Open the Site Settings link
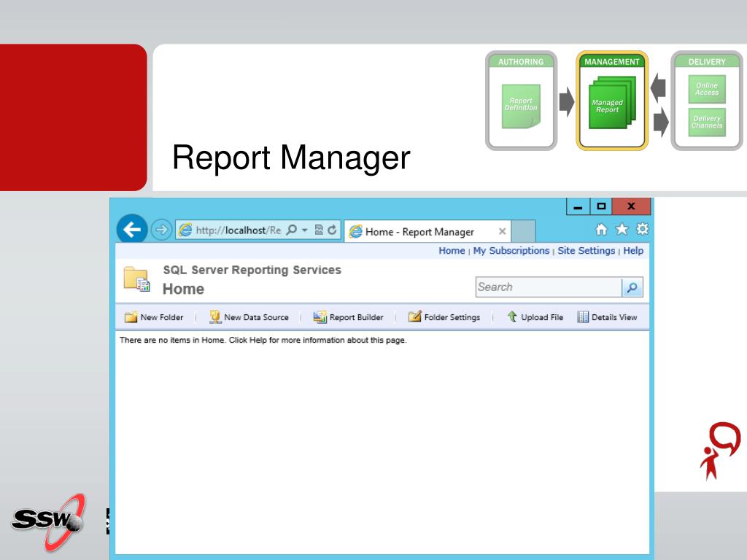 point(586,251)
